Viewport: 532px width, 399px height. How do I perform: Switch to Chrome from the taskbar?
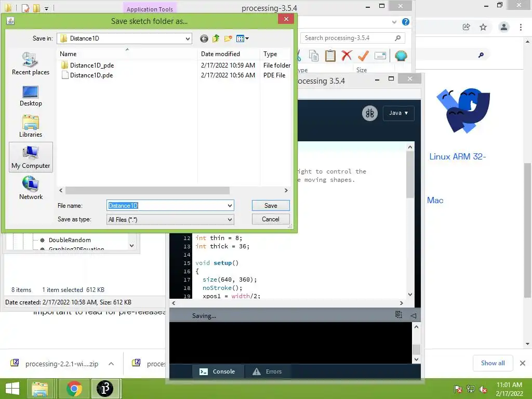[74, 389]
